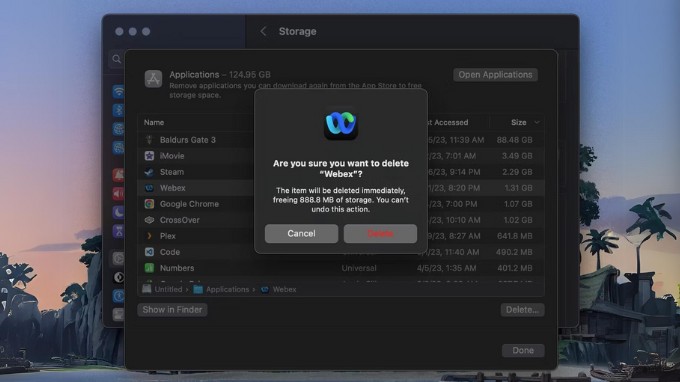680x382 pixels.
Task: Cancel the Webex deletion
Action: coord(301,233)
